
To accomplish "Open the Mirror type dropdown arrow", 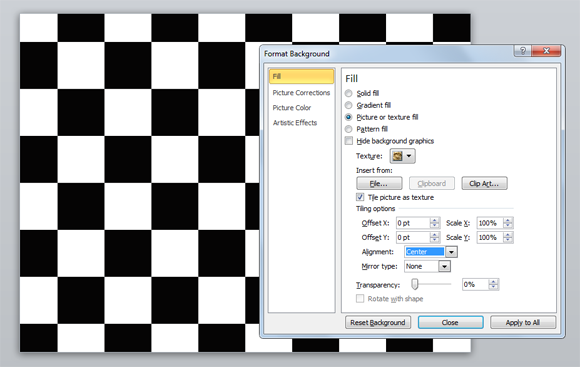I will pos(444,266).
